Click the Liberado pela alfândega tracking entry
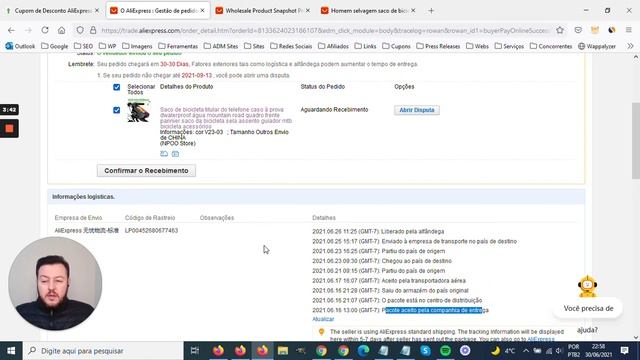The image size is (640, 360). 378,231
